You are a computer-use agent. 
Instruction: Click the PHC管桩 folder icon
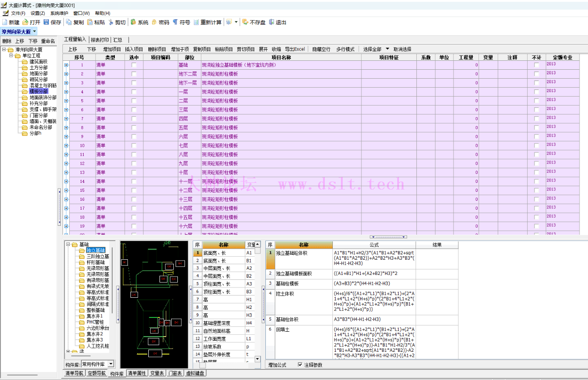82,322
